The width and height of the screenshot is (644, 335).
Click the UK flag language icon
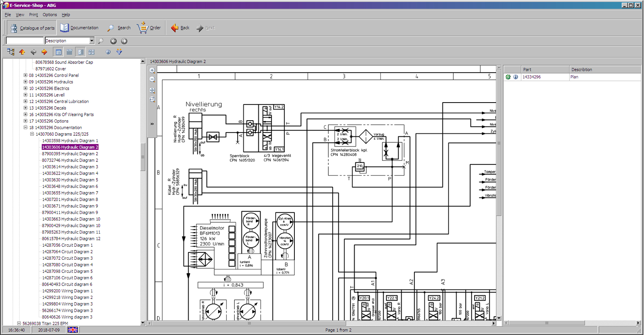(x=73, y=330)
